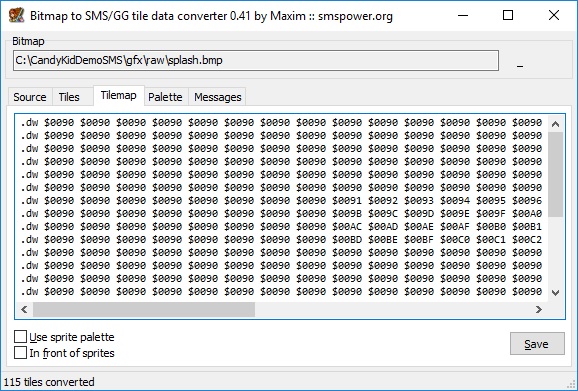578x391 pixels.
Task: Click the Bitmap file path field
Action: (x=256, y=60)
